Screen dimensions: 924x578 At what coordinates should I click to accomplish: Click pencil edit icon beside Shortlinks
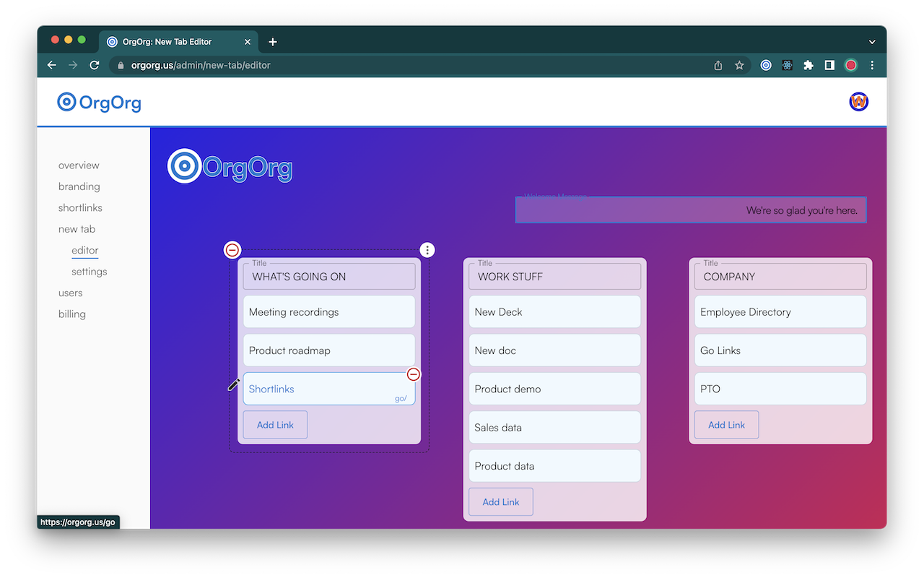click(x=234, y=384)
